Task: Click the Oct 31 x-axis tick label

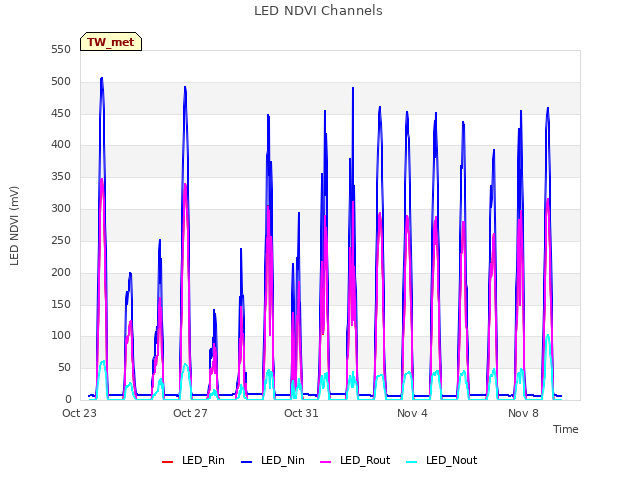Action: click(301, 413)
